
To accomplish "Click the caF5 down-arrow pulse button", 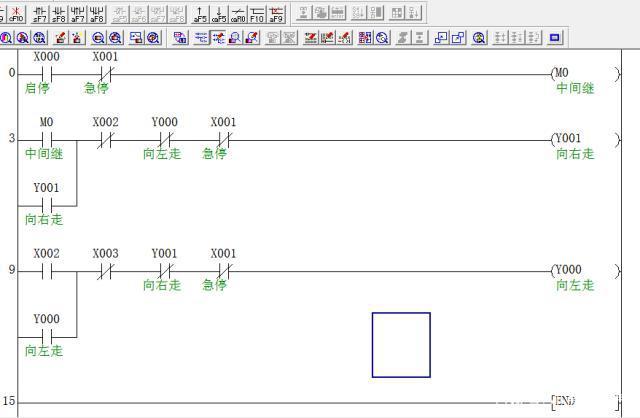I will pyautogui.click(x=219, y=13).
